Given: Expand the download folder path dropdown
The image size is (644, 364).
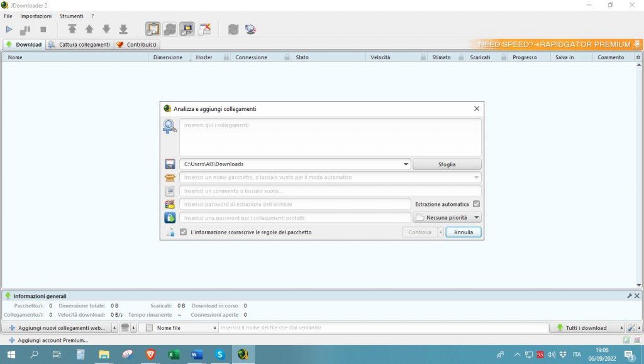Looking at the screenshot, I should (x=405, y=164).
